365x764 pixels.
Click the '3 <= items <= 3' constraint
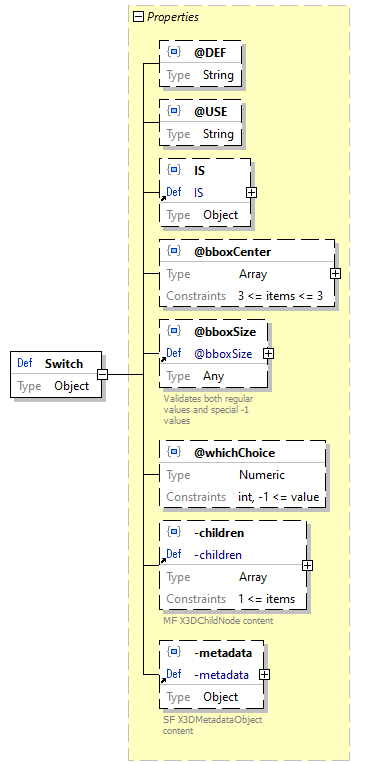tap(280, 296)
